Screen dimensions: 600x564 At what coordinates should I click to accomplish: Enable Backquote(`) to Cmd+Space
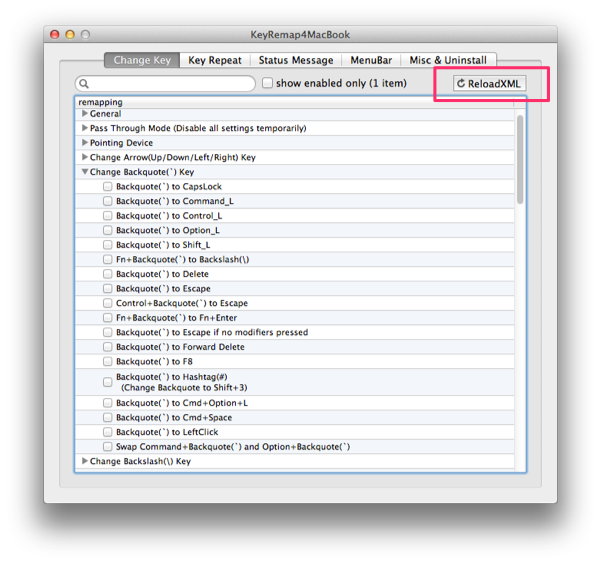(x=108, y=417)
